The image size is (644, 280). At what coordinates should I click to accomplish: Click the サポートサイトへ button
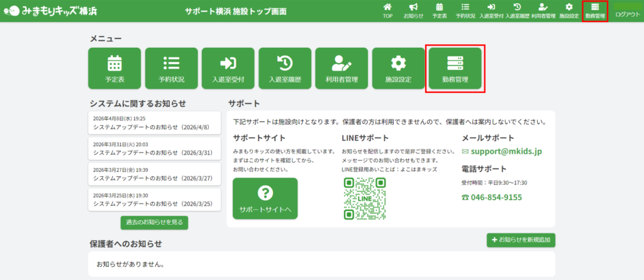tap(265, 198)
